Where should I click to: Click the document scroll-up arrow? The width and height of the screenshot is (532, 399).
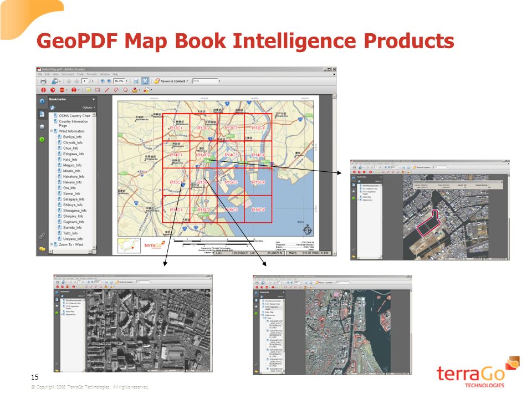coord(334,96)
